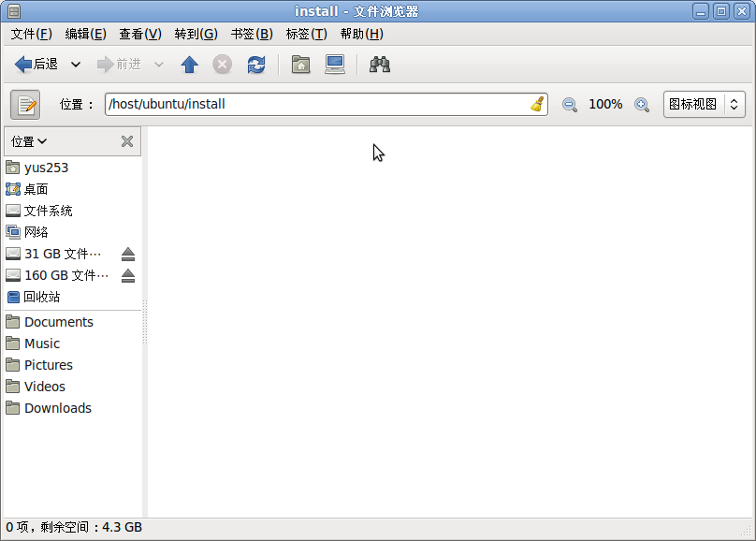Eject the 160 GB volume
The image size is (756, 541).
pos(128,275)
